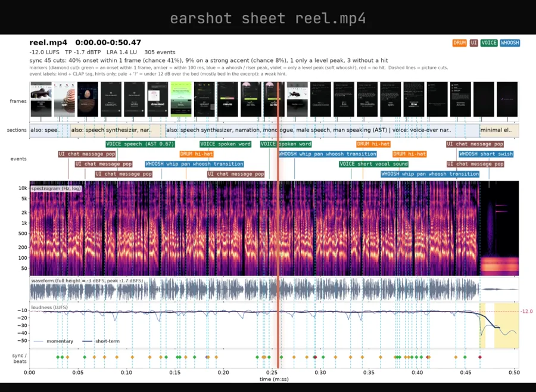Open the 'white' frame thumbnail

134,99
